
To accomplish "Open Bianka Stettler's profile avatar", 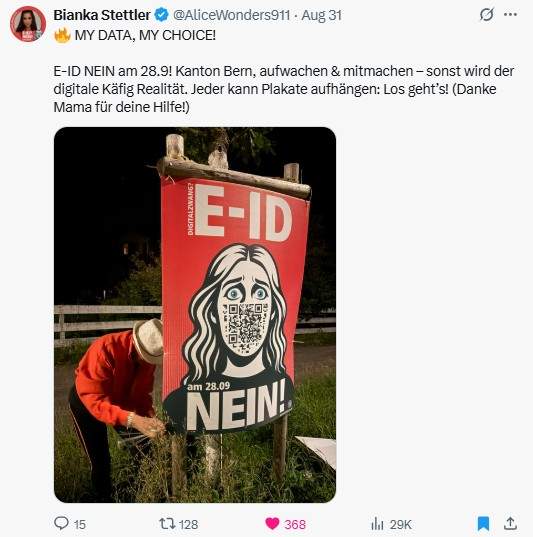I will click(x=28, y=24).
